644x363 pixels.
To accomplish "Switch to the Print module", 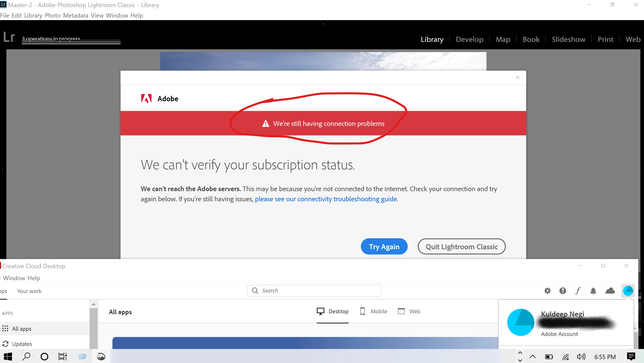I will click(605, 40).
